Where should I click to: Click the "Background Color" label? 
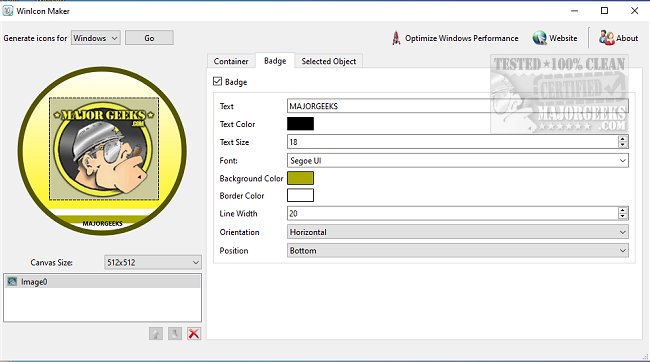[x=251, y=178]
